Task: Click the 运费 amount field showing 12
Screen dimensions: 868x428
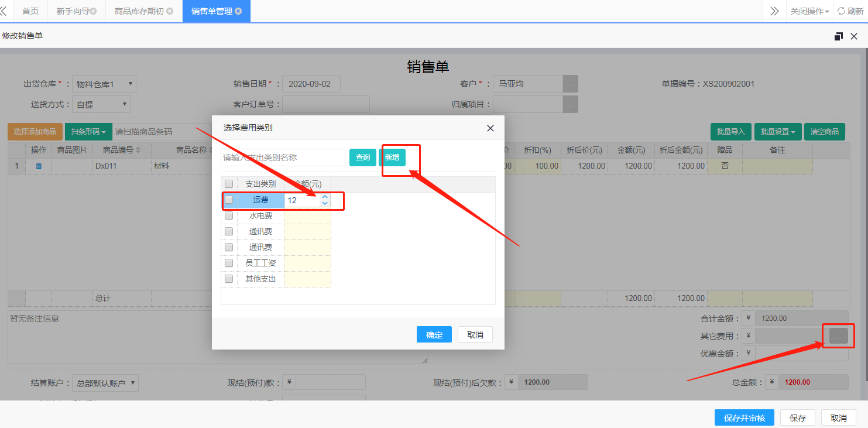Action: (303, 200)
